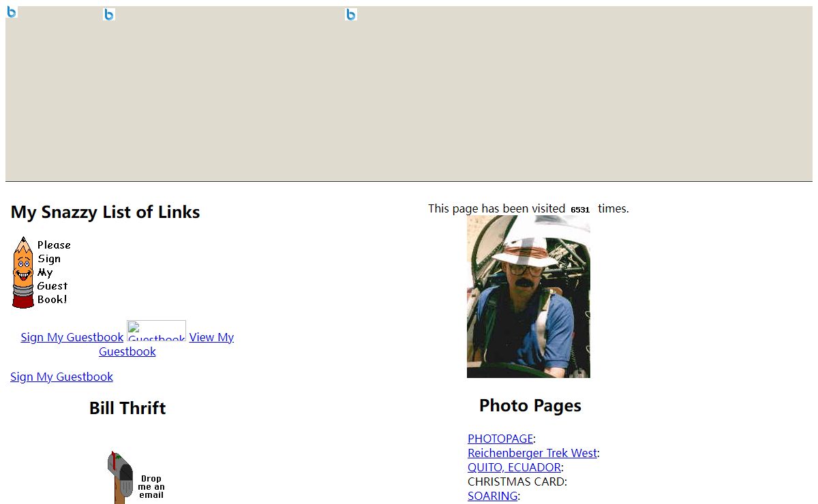The height and width of the screenshot is (504, 818).
Task: Click the Bill Thrift heading
Action: (127, 408)
